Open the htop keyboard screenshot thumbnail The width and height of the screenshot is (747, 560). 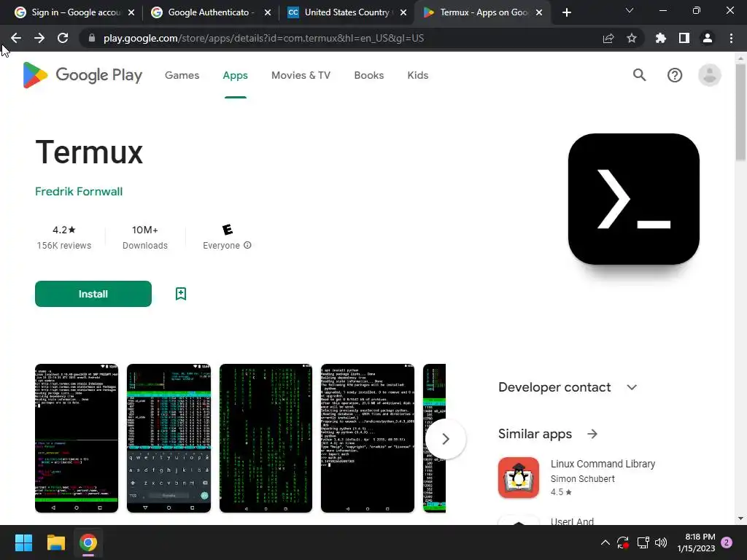(169, 438)
